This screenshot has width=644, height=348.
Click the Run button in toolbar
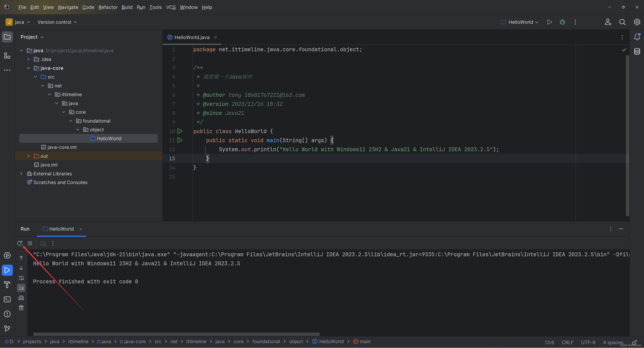550,22
